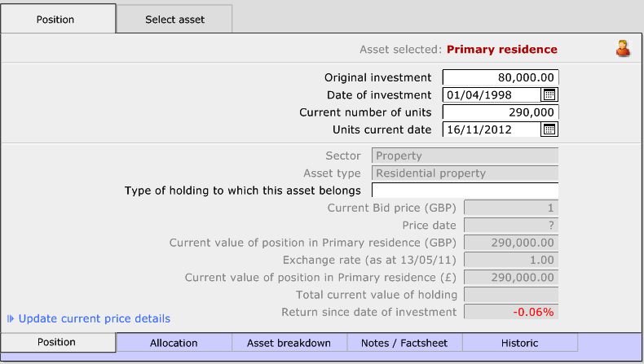Open calendar picker for Units current date

click(549, 129)
